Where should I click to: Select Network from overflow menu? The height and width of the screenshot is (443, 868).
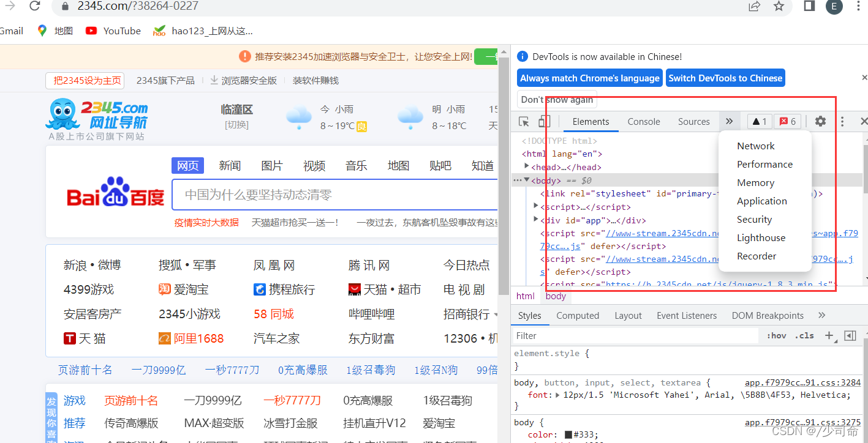[x=755, y=146]
